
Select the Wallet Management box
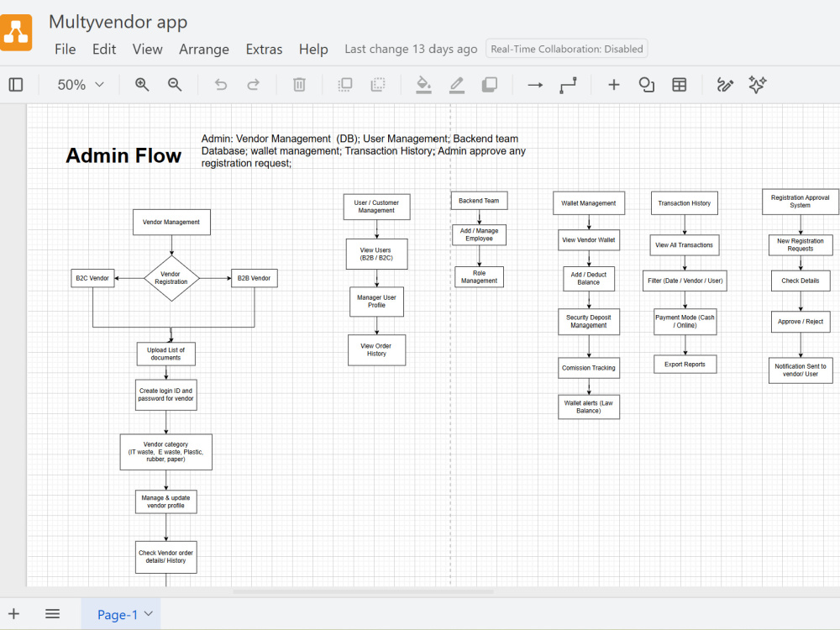click(589, 203)
